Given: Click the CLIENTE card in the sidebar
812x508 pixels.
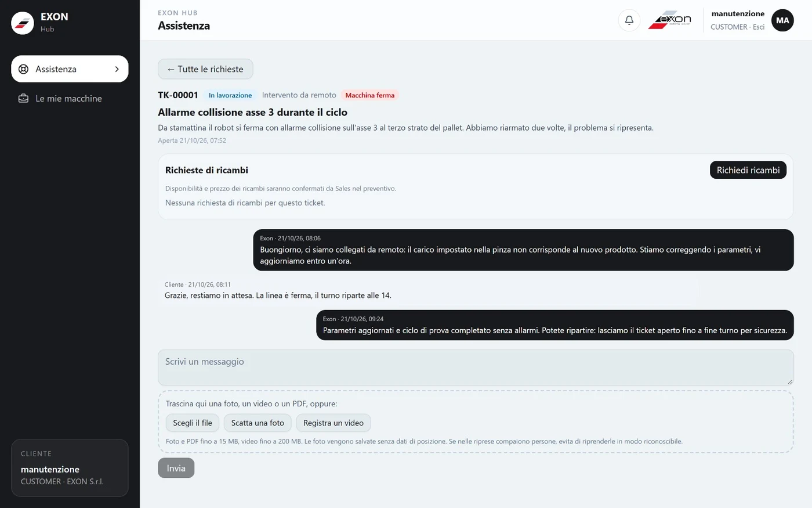Looking at the screenshot, I should (70, 468).
